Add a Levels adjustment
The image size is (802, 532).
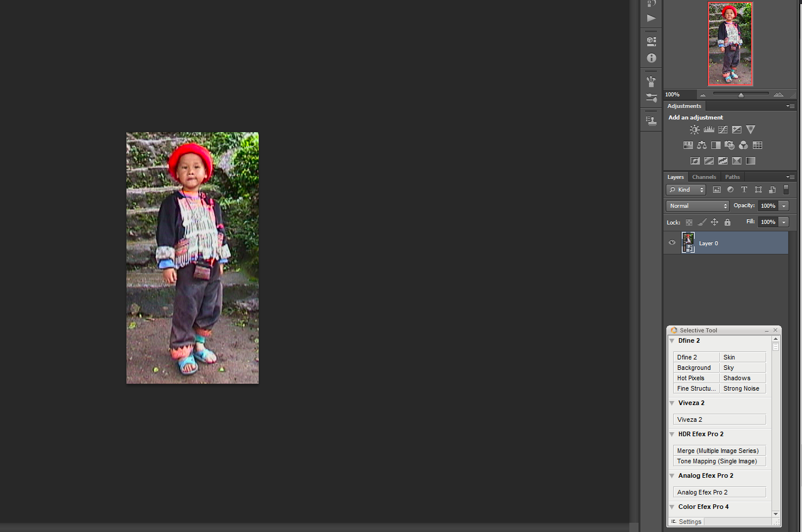click(x=709, y=130)
